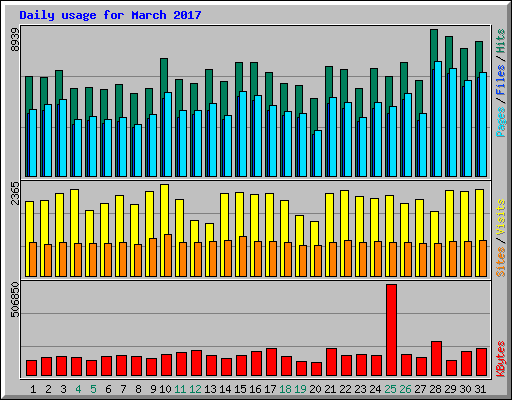The height and width of the screenshot is (400, 512).
Task: Click the "Visits" legend label
Action: [501, 218]
